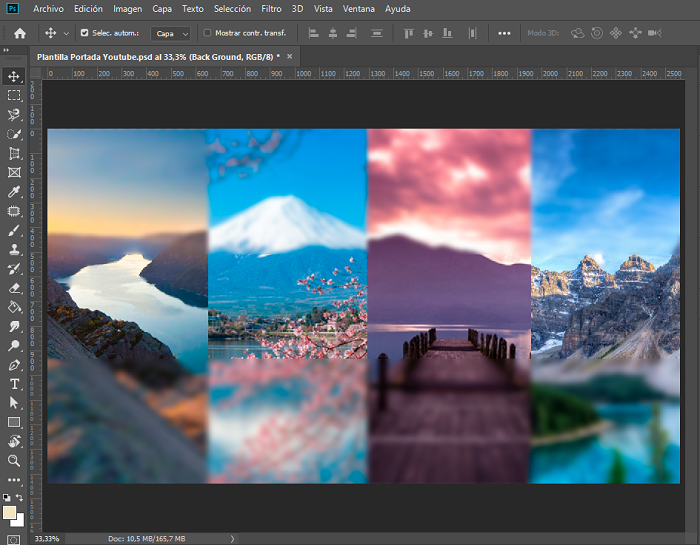Image resolution: width=700 pixels, height=545 pixels.
Task: Click the foreground color swatch
Action: click(9, 512)
